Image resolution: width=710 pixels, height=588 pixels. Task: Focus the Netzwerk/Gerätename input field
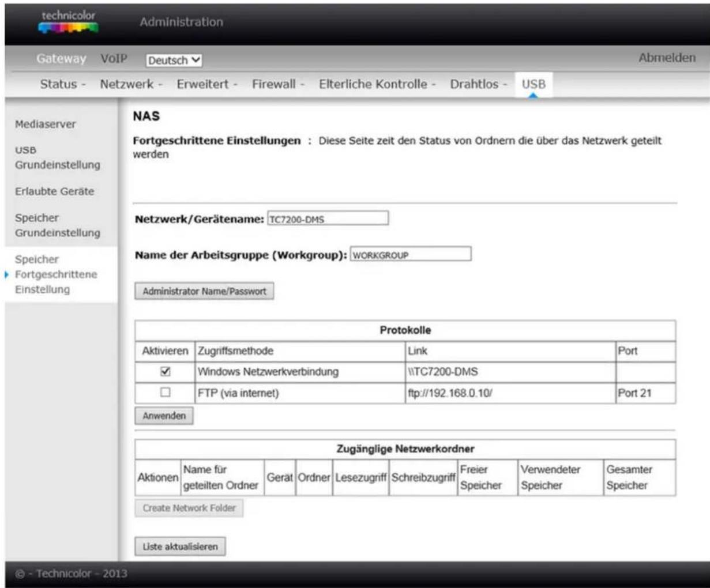[328, 219]
